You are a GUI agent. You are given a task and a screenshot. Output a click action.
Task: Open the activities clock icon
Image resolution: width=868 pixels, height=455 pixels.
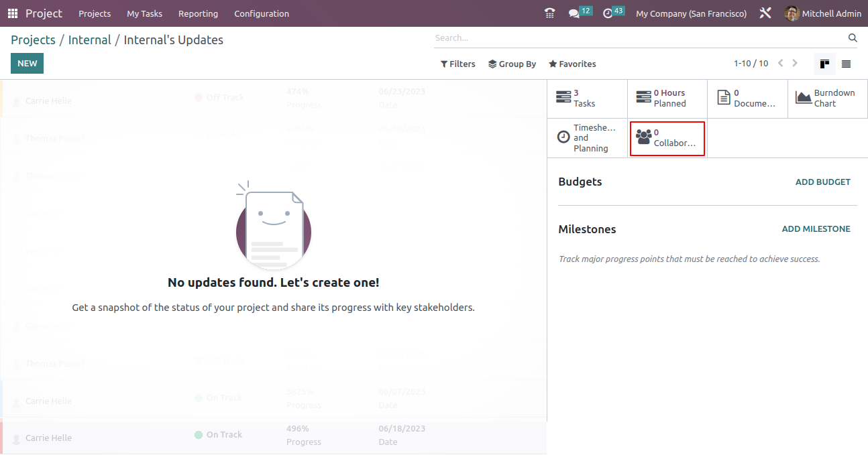click(x=608, y=13)
